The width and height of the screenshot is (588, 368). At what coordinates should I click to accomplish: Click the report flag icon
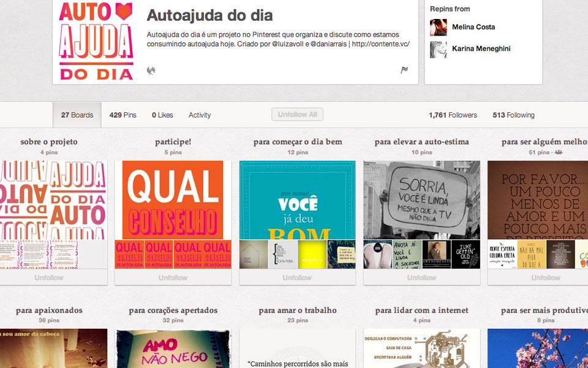point(404,71)
